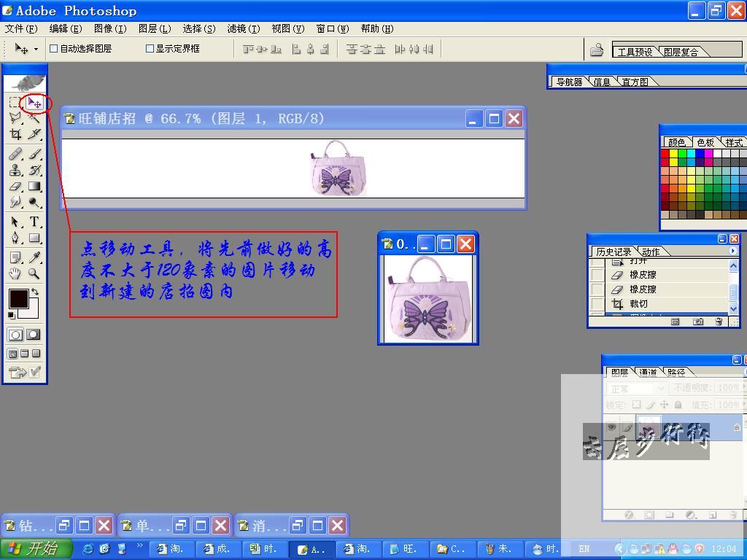Open the 视图(V) menu
This screenshot has width=747, height=560.
tap(288, 29)
